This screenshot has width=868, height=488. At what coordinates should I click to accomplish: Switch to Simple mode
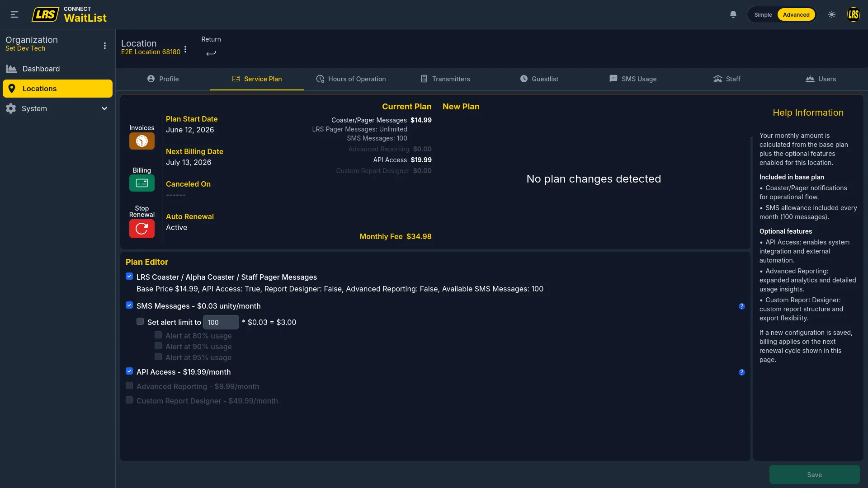click(x=763, y=14)
